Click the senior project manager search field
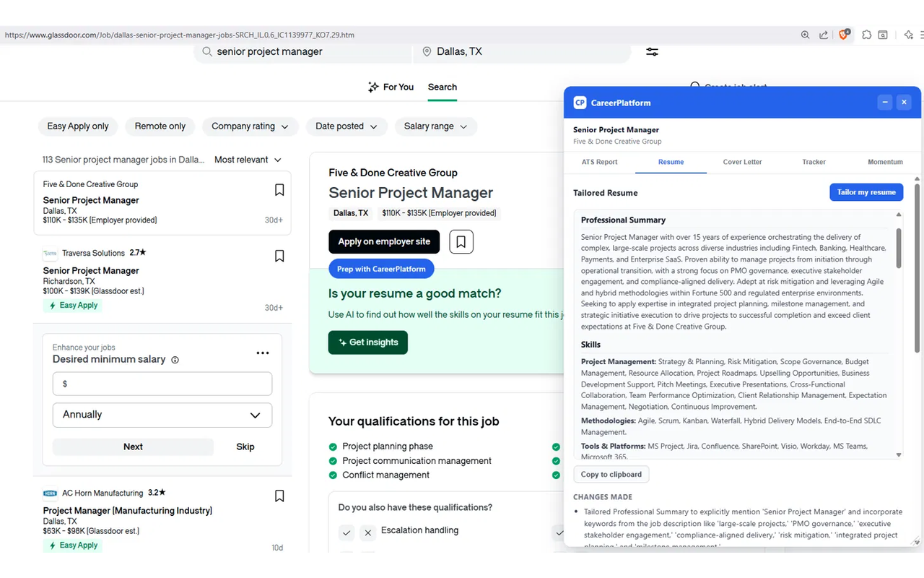This screenshot has height=578, width=924. (x=303, y=52)
